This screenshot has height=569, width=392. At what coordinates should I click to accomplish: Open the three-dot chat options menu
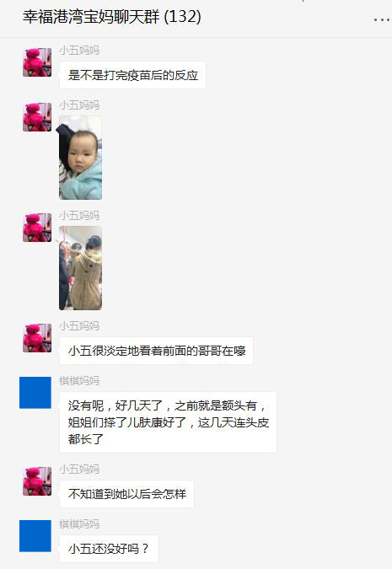tap(382, 19)
